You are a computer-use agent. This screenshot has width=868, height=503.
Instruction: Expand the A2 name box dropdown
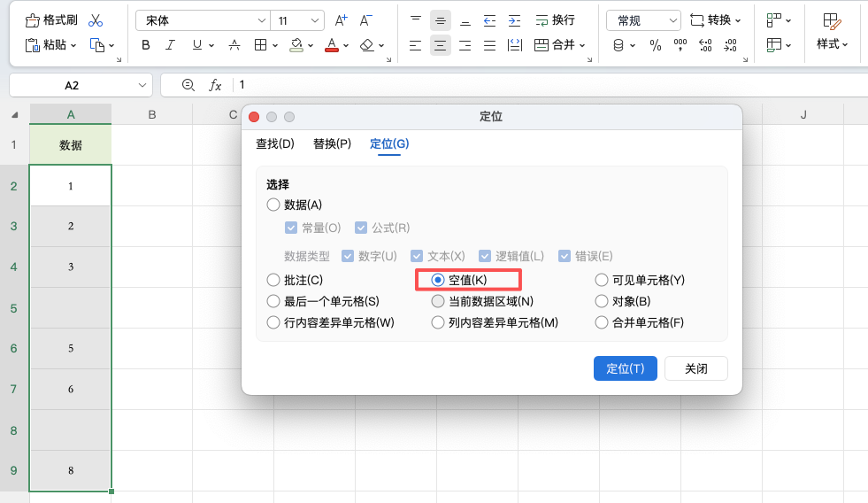point(142,85)
